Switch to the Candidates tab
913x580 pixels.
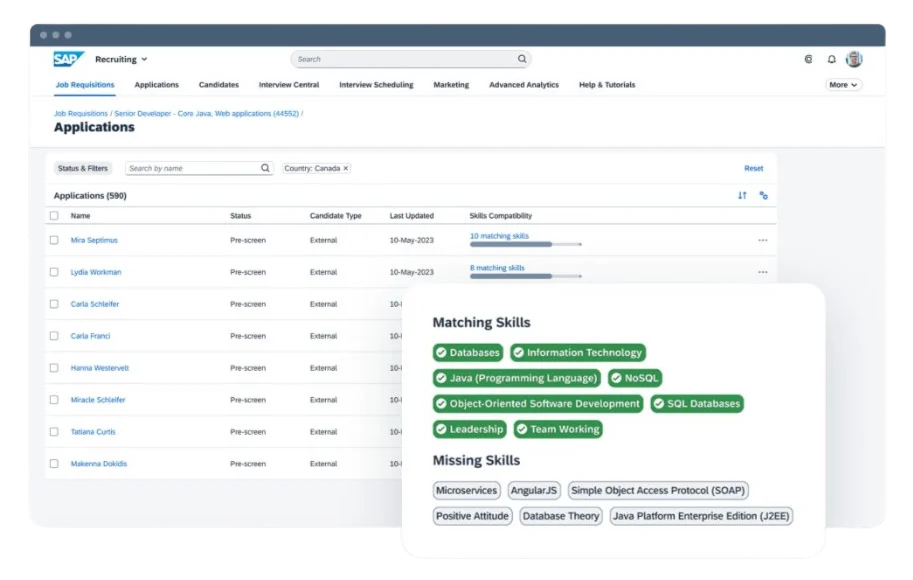[218, 85]
